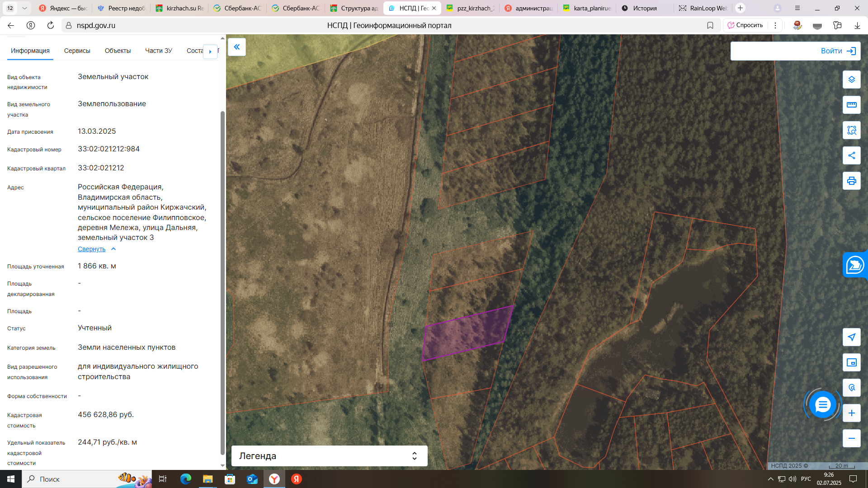868x488 pixels.
Task: Click the highlighted purple land parcel
Action: (x=467, y=333)
